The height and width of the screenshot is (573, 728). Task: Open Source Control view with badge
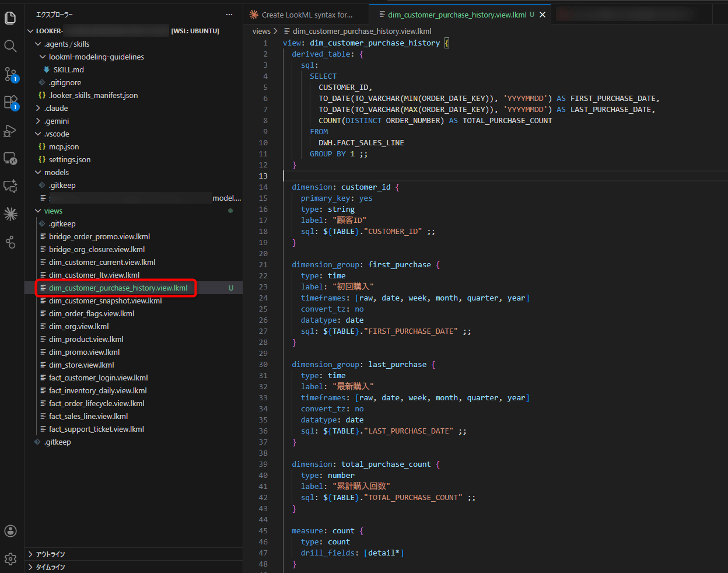click(10, 74)
